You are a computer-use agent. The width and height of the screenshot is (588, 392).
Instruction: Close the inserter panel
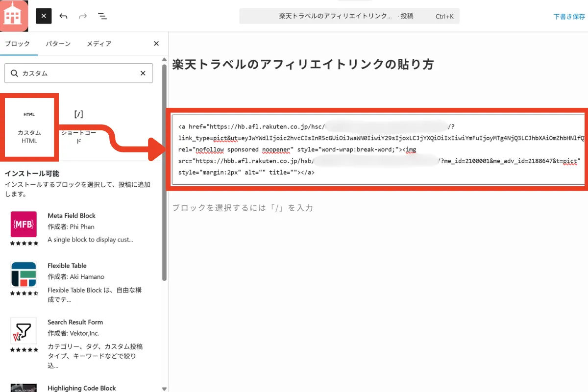click(156, 44)
